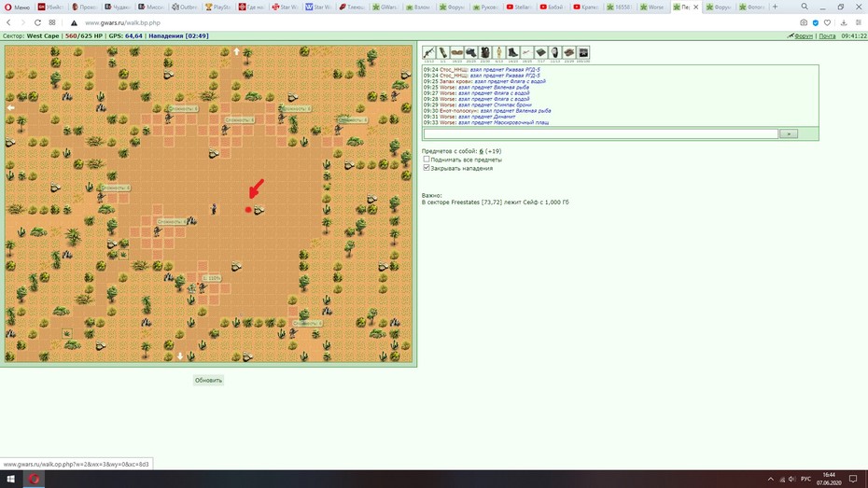Go back in browser history
Image resolution: width=868 pixels, height=488 pixels.
(x=8, y=22)
